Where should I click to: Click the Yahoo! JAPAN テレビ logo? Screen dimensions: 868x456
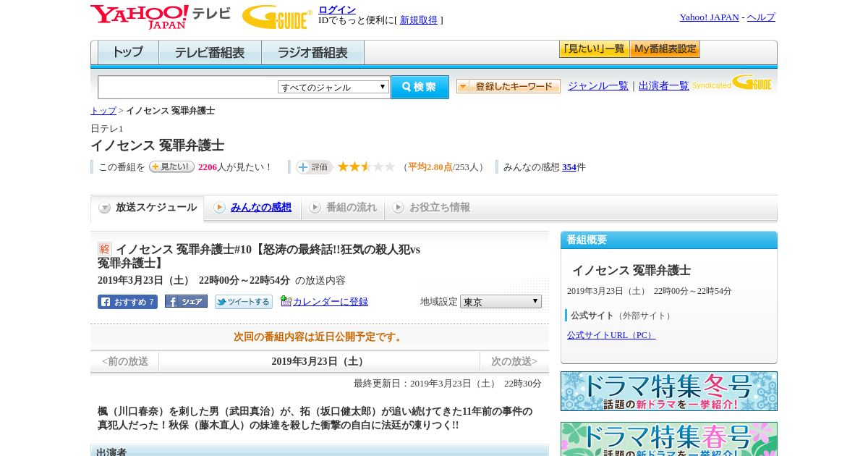161,17
